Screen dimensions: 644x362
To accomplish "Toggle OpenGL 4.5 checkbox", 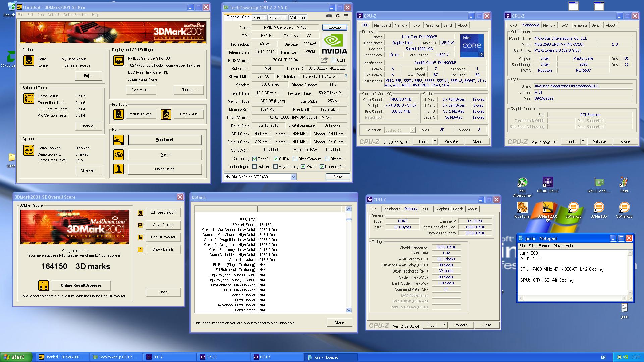I will tap(322, 167).
